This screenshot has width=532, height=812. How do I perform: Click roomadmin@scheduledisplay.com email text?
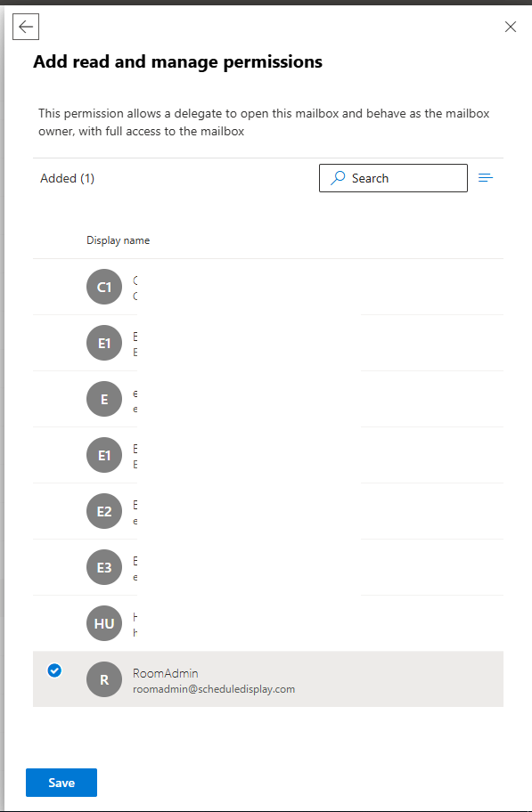[x=214, y=689]
